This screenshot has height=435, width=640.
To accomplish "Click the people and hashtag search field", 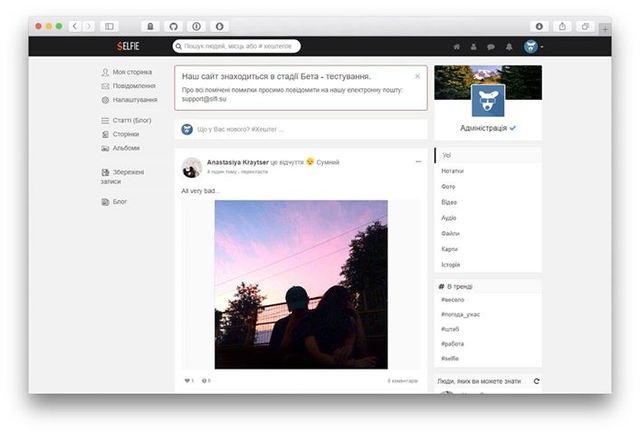I will click(237, 46).
